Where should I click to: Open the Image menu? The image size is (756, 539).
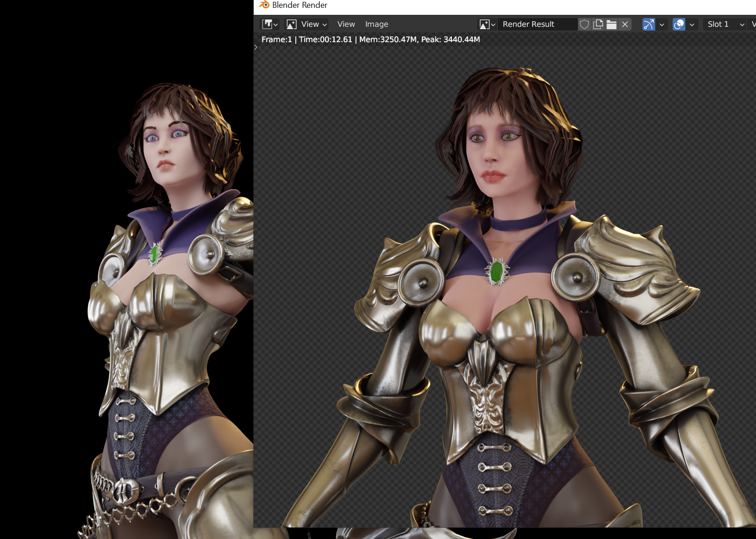point(376,24)
